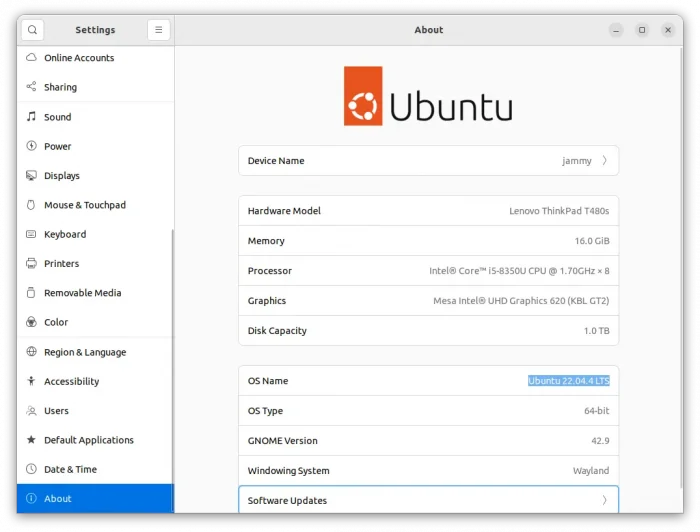Go to Default Applications panel

click(x=88, y=440)
